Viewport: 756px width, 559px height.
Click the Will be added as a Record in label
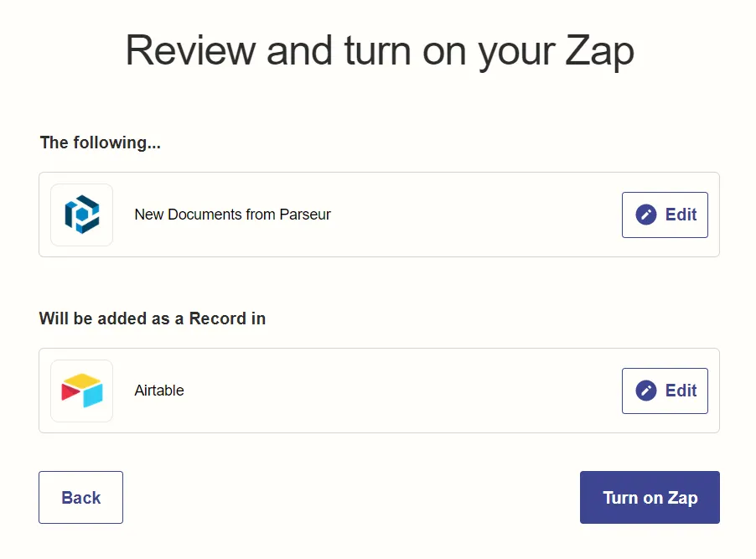point(152,318)
